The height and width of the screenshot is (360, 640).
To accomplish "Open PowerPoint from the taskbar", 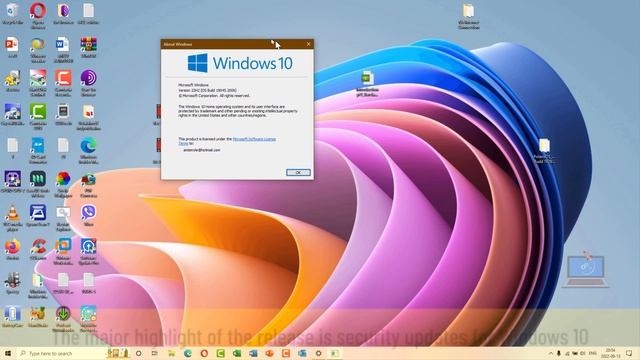I will 269,353.
